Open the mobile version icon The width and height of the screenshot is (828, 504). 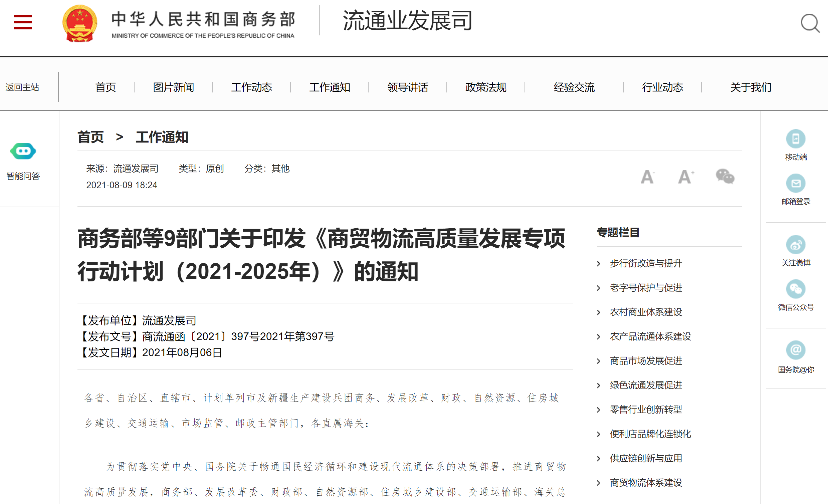coord(795,139)
